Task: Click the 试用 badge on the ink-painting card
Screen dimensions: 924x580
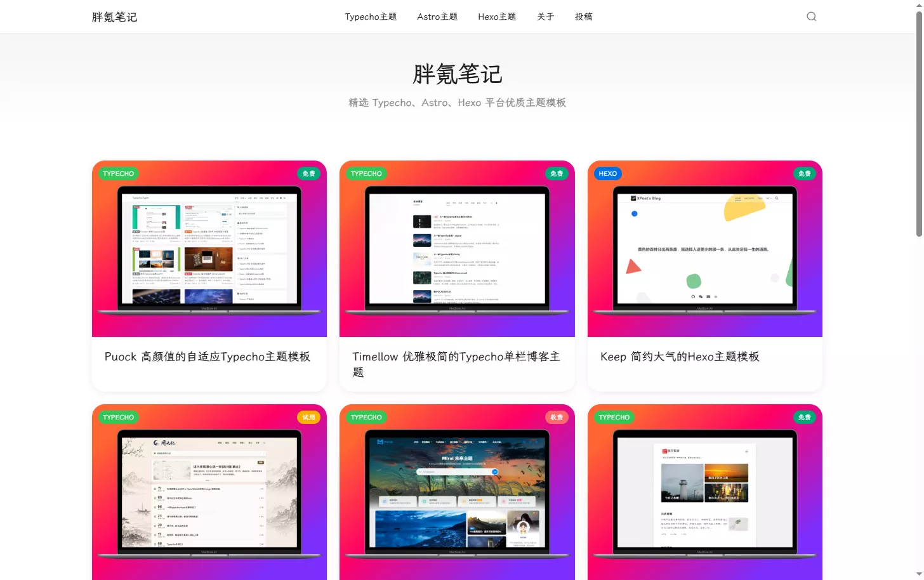Action: point(308,417)
